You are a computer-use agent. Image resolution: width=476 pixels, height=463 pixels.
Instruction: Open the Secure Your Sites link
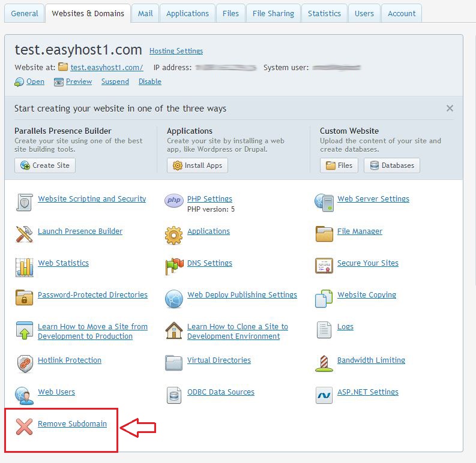coord(368,263)
